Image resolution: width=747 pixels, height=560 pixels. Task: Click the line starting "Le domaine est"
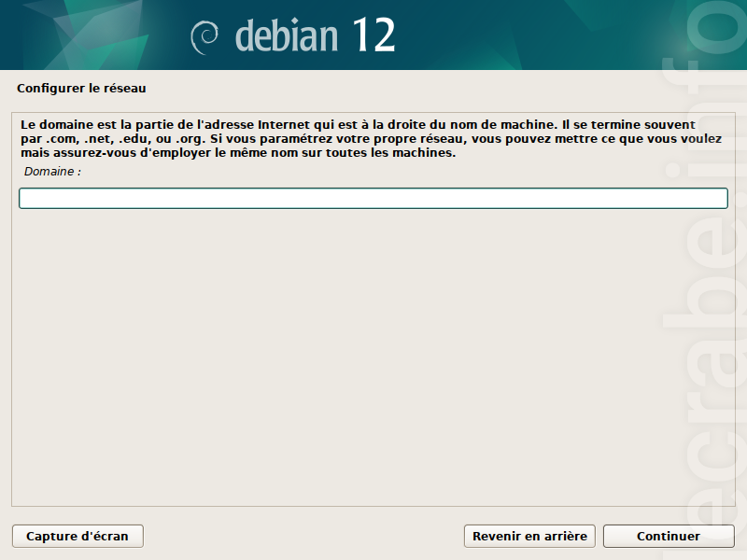point(358,125)
